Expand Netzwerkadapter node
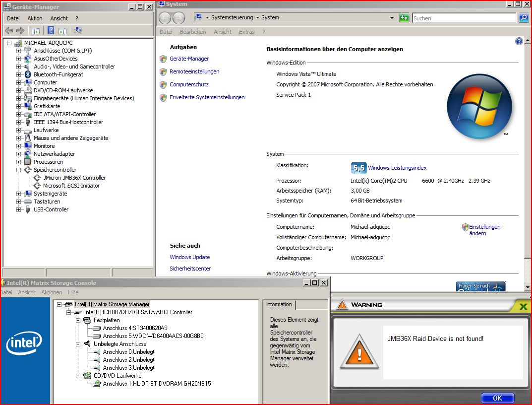Screen dimensions: 532x405 (x=19, y=154)
